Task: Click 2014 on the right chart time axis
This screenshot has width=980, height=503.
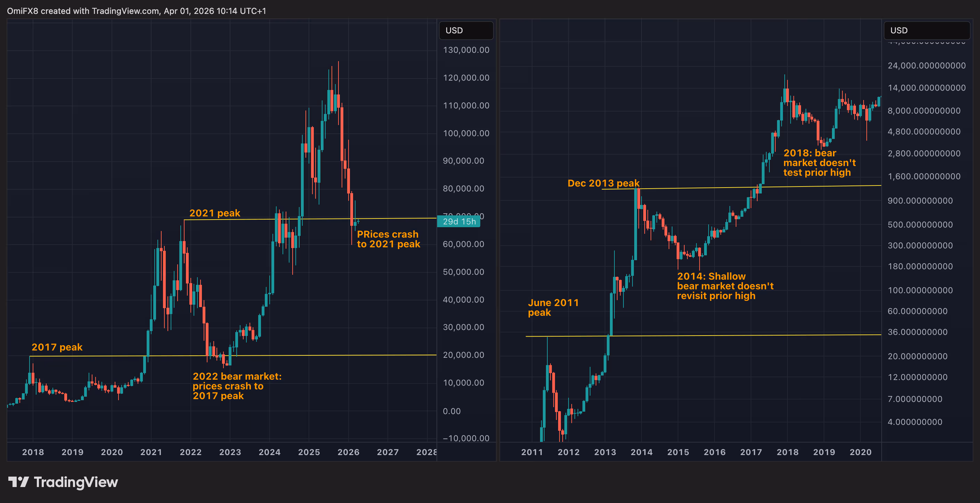Action: (642, 452)
